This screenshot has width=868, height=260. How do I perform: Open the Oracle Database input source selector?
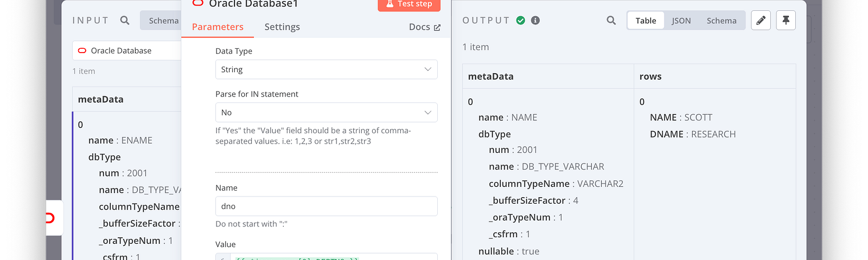(127, 50)
